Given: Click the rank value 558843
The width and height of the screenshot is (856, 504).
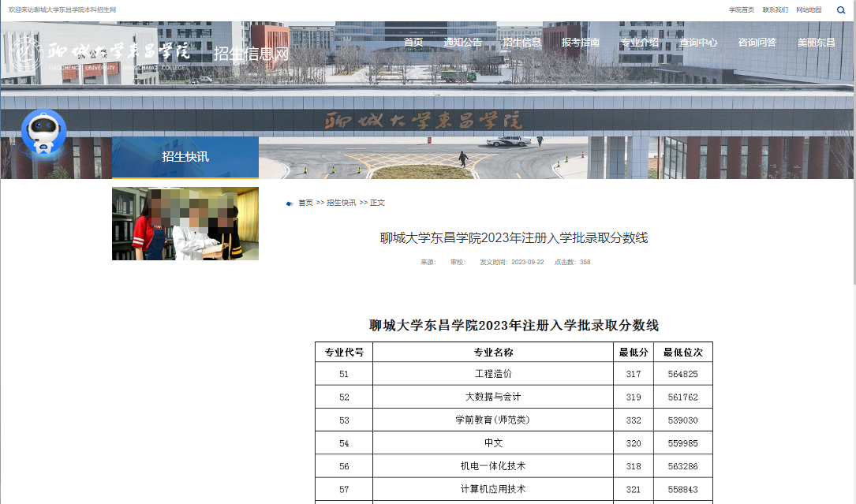Looking at the screenshot, I should (683, 490).
